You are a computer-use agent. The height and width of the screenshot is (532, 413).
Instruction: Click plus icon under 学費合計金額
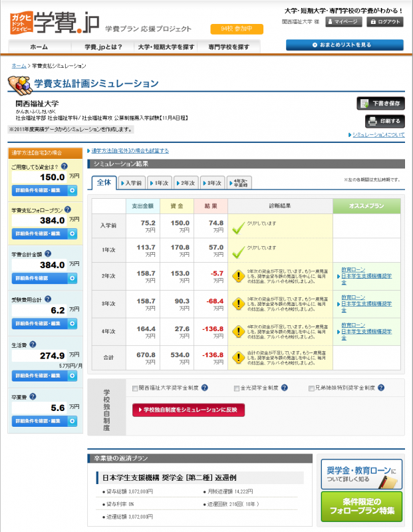click(x=72, y=278)
